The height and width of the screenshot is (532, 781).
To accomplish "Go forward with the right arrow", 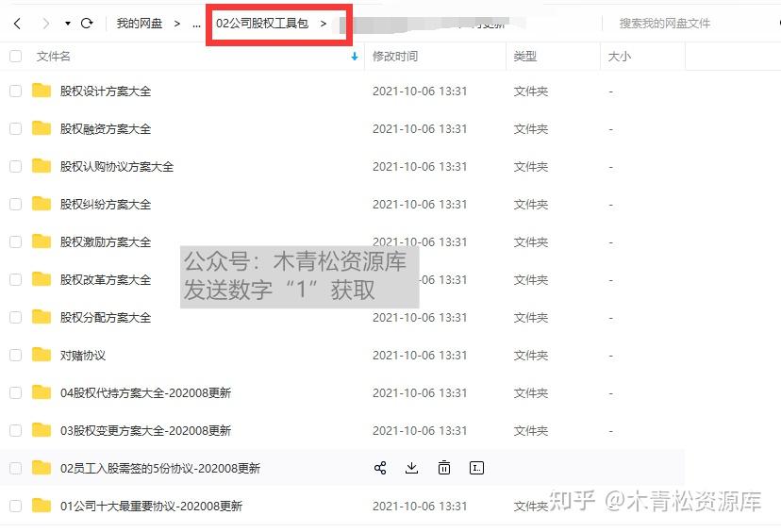I will pyautogui.click(x=45, y=24).
